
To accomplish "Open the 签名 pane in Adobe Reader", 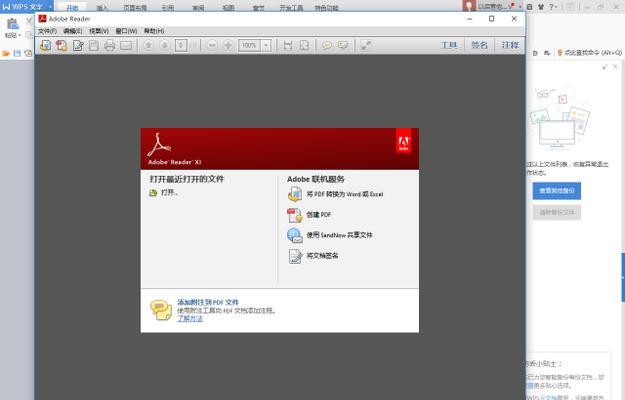I will tap(480, 45).
